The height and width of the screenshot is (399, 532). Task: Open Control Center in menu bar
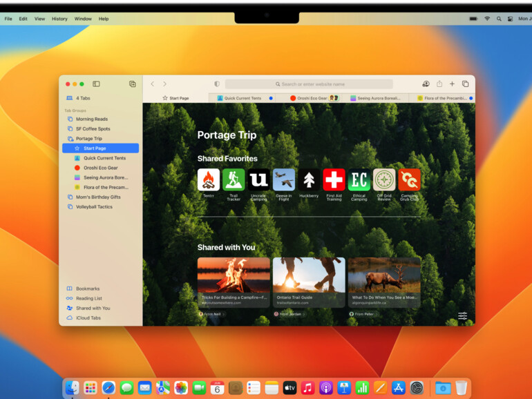[510, 19]
